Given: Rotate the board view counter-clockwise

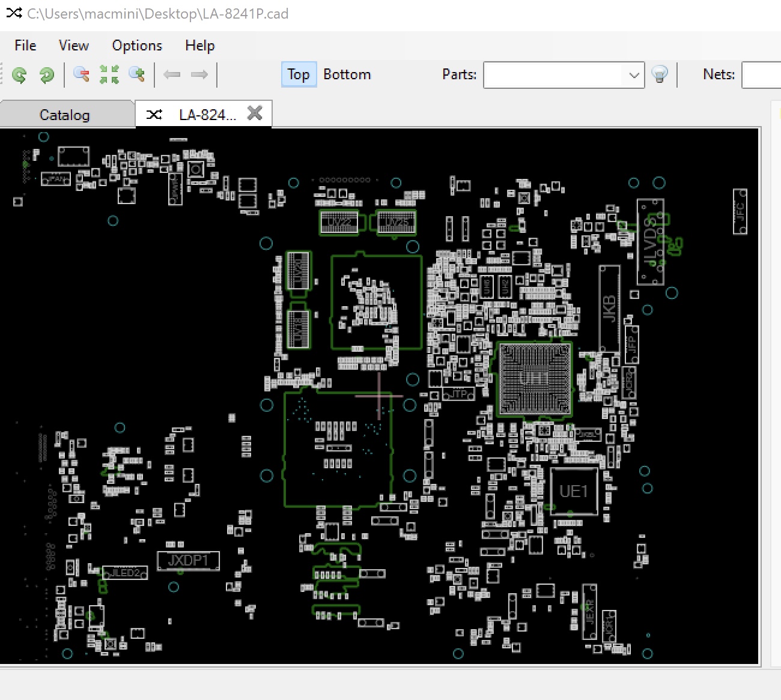Looking at the screenshot, I should 19,75.
